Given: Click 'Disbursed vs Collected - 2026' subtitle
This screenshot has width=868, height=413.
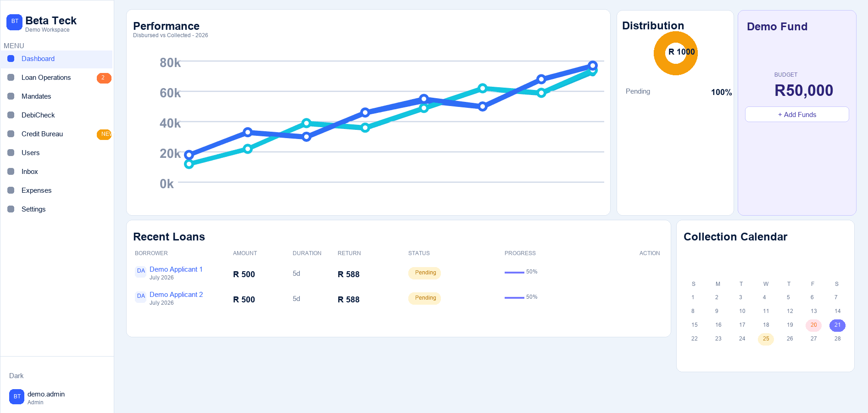Looking at the screenshot, I should [171, 35].
